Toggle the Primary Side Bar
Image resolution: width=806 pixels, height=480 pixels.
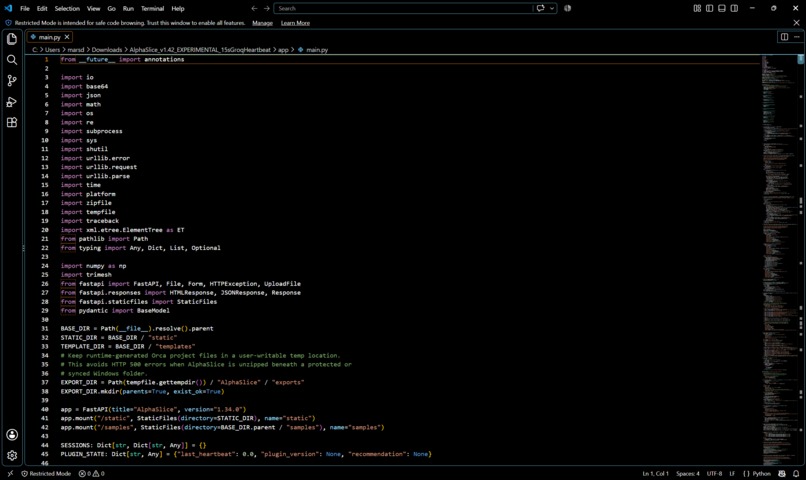(x=709, y=8)
